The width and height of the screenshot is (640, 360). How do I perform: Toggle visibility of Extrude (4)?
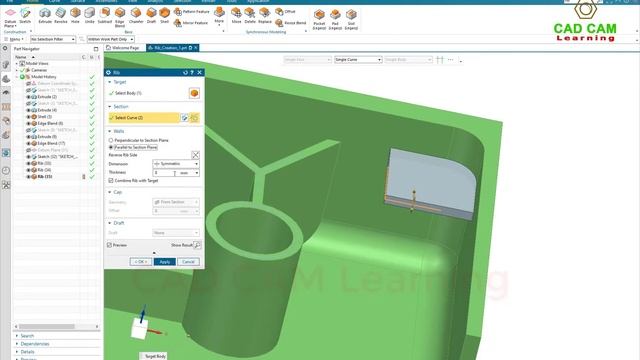click(29, 110)
